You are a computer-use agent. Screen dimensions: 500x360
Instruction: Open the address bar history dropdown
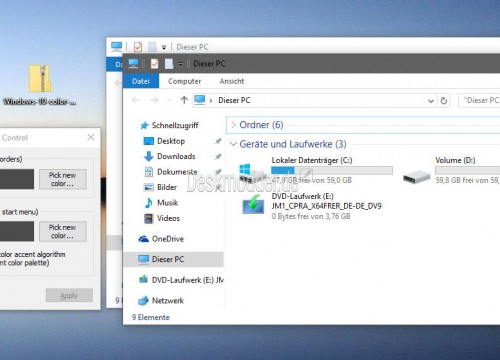431,101
